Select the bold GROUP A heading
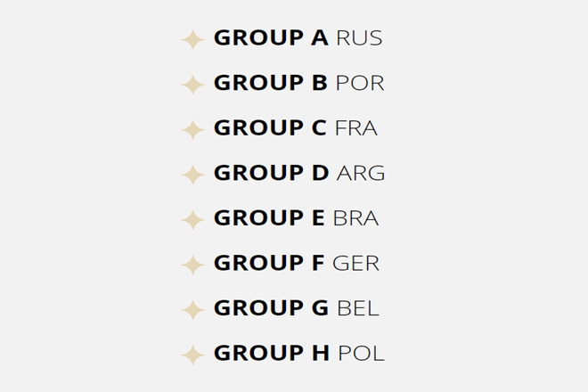 (x=271, y=38)
